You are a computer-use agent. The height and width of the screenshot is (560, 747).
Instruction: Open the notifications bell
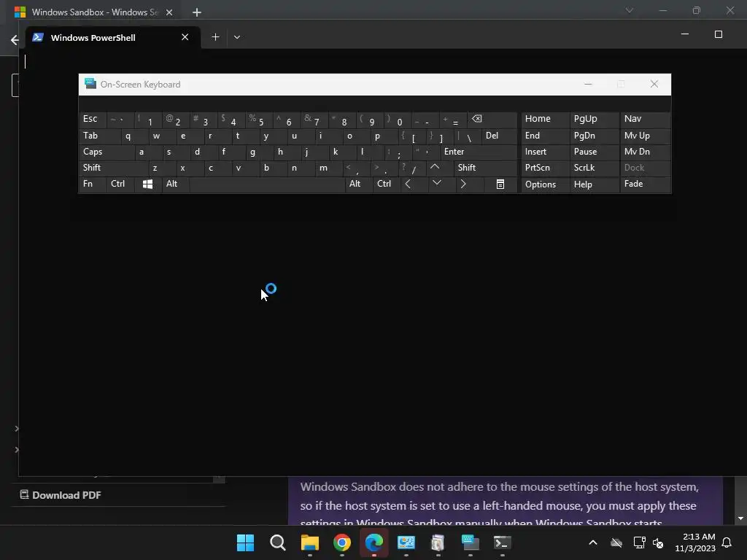[x=727, y=542]
